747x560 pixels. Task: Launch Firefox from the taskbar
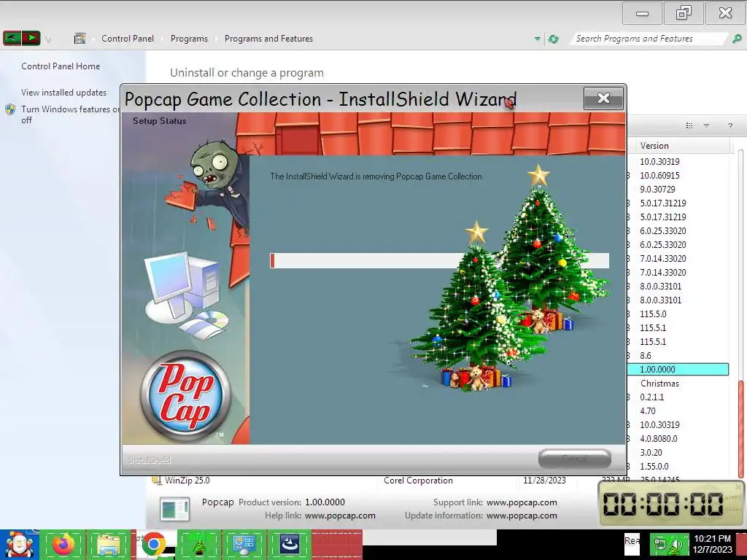tap(63, 545)
